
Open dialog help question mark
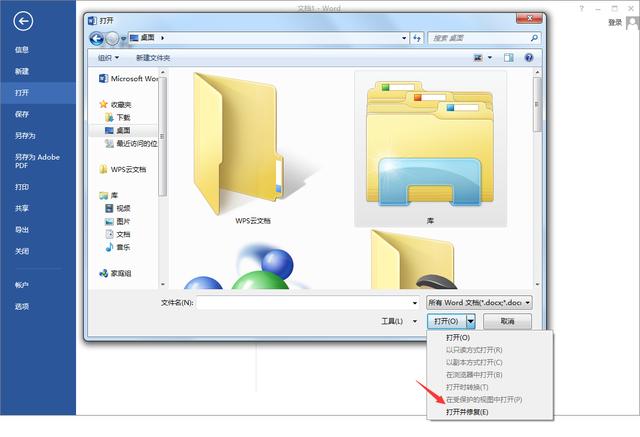[x=529, y=58]
